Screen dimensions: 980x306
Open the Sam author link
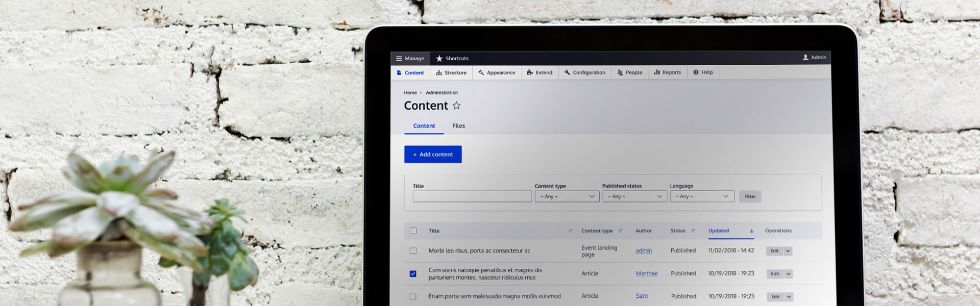coord(642,296)
